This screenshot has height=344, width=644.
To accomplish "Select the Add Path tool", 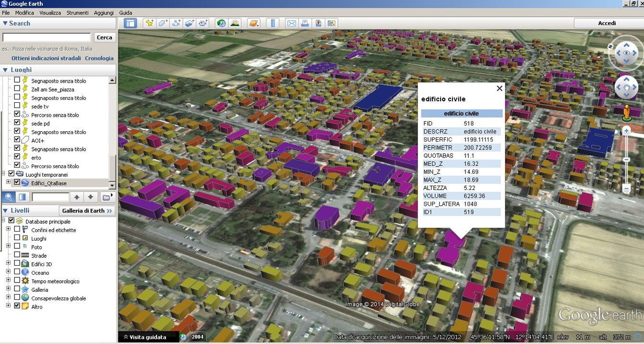I will [176, 23].
